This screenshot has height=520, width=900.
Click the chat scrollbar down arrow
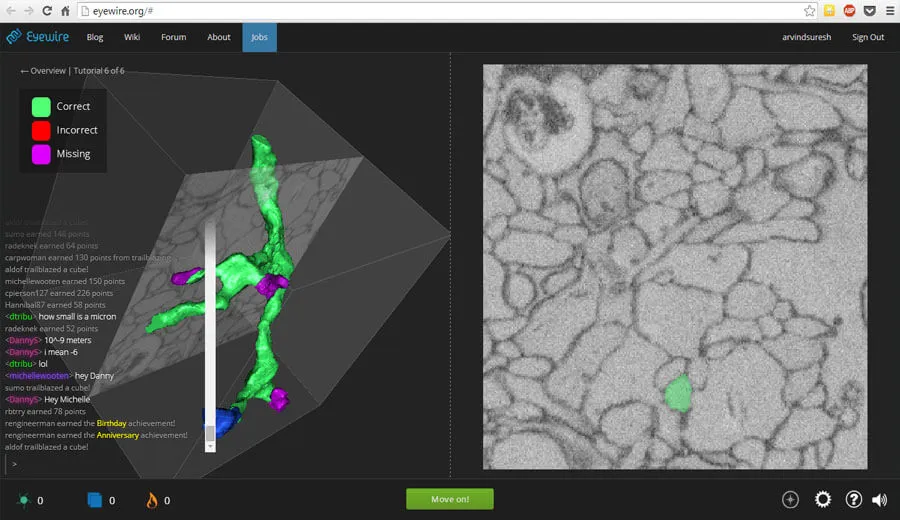[x=210, y=447]
